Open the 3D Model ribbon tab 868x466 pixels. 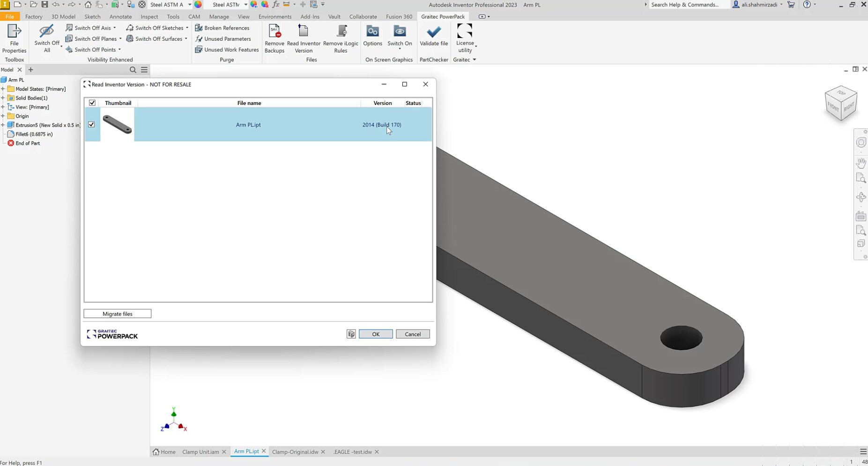pos(63,16)
